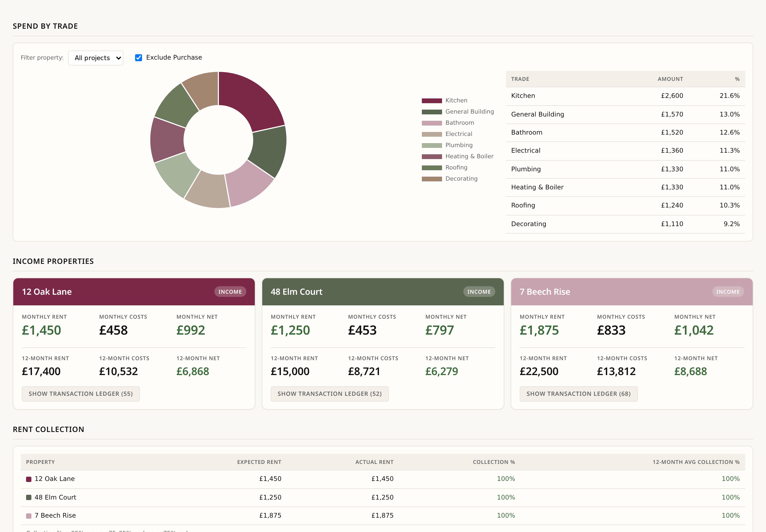Click the General Building legend swatch
The width and height of the screenshot is (766, 532).
tap(432, 112)
